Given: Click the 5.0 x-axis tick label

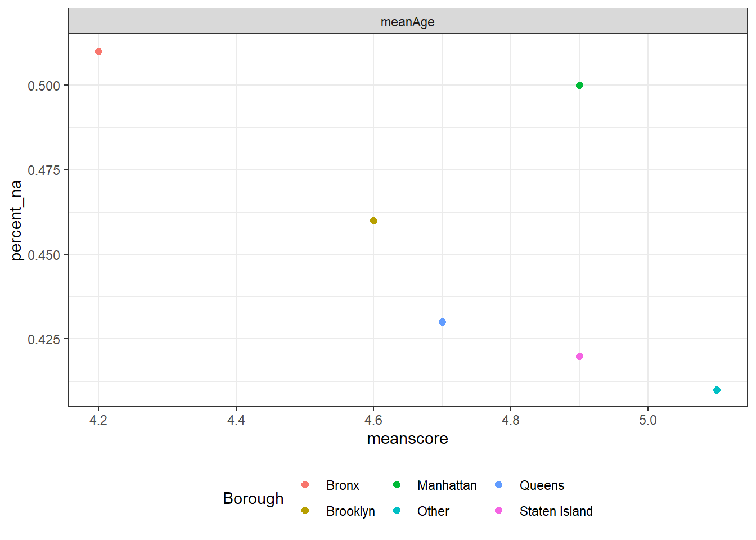Looking at the screenshot, I should coord(647,421).
